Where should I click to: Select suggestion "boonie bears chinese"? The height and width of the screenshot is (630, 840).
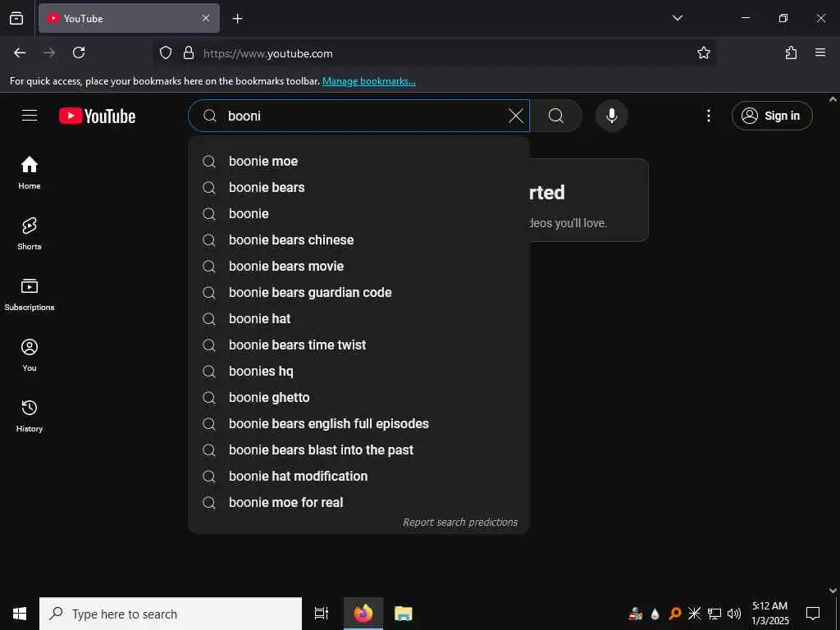click(359, 240)
